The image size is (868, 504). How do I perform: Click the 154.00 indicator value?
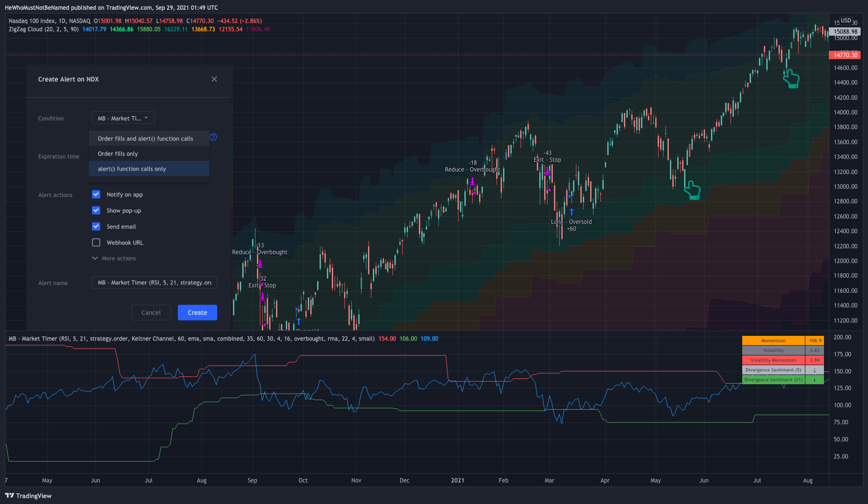coord(387,339)
